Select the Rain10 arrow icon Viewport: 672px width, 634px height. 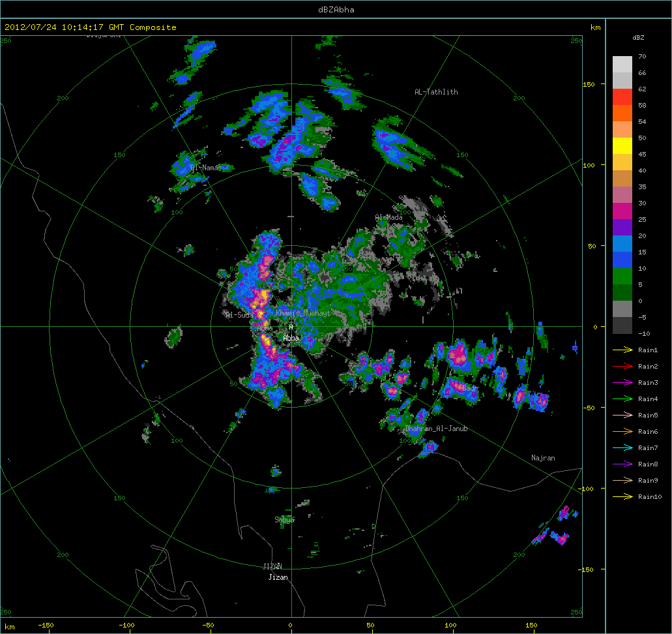(622, 497)
